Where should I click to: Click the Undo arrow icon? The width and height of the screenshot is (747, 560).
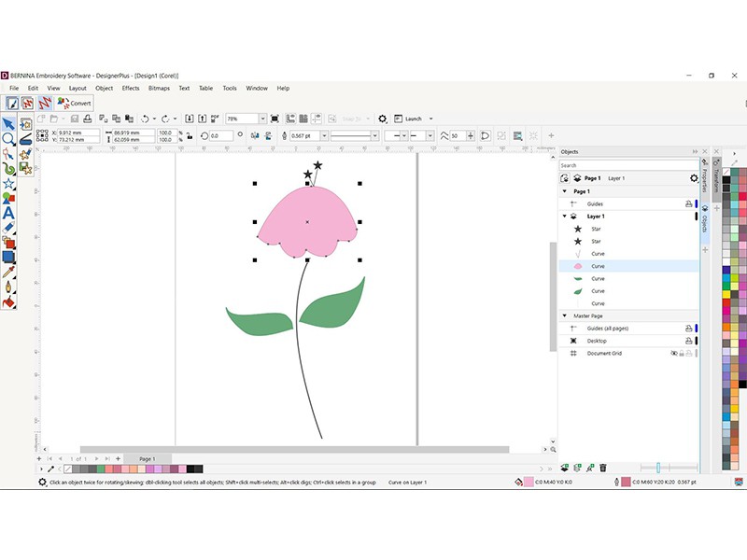(x=145, y=119)
